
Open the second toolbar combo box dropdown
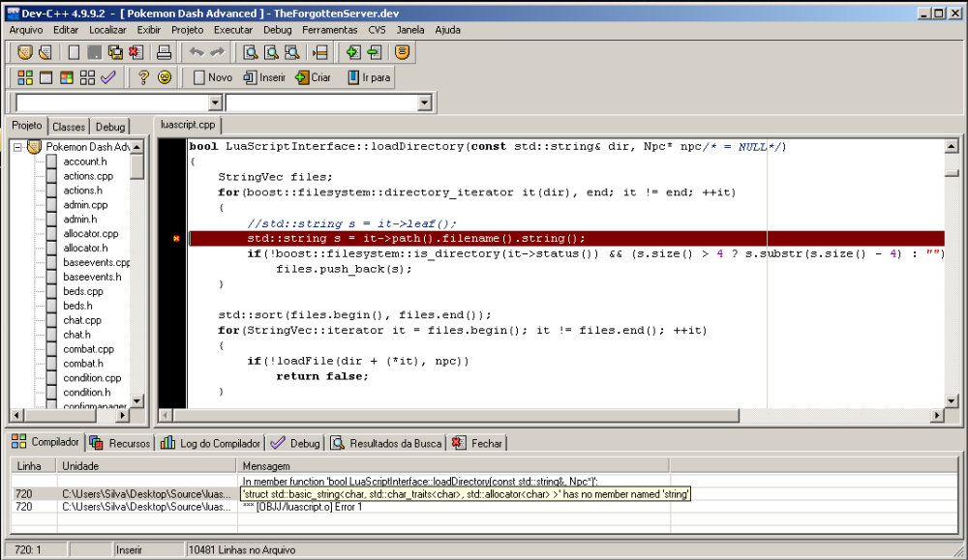point(424,103)
